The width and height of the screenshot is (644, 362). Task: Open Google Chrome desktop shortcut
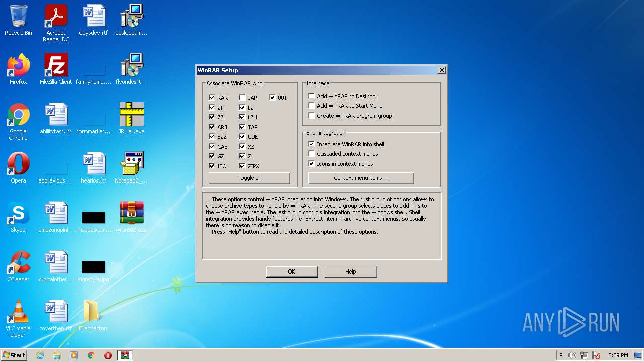click(18, 122)
